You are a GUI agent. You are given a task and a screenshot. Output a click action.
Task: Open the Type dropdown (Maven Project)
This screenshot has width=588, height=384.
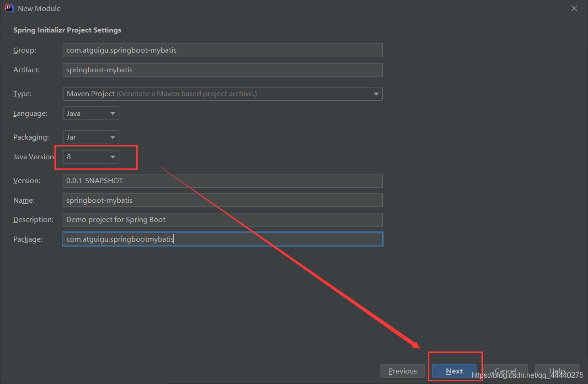[x=222, y=93]
